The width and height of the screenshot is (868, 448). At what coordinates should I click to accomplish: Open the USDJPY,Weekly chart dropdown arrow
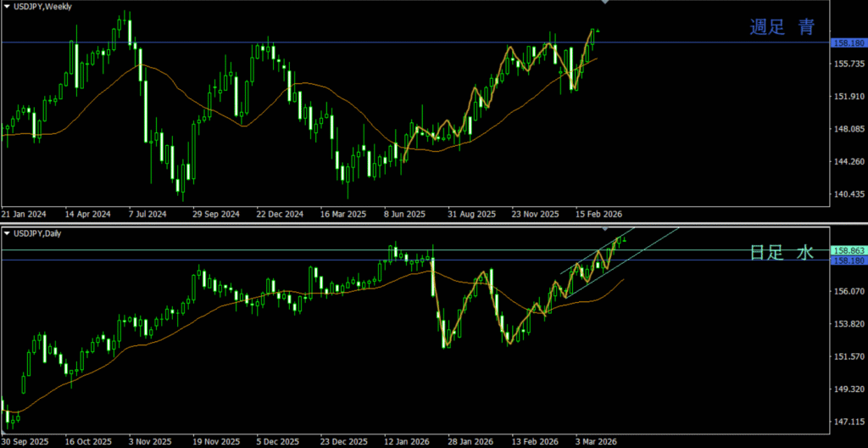pos(8,6)
